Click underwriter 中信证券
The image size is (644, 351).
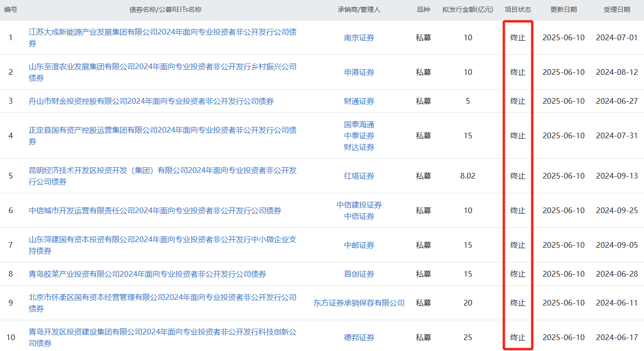tap(359, 216)
